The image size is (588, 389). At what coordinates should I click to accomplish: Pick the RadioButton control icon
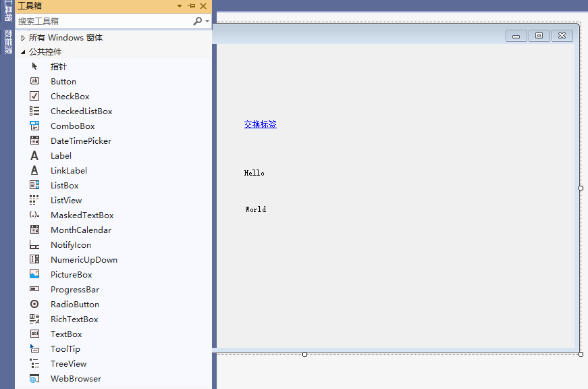[34, 304]
